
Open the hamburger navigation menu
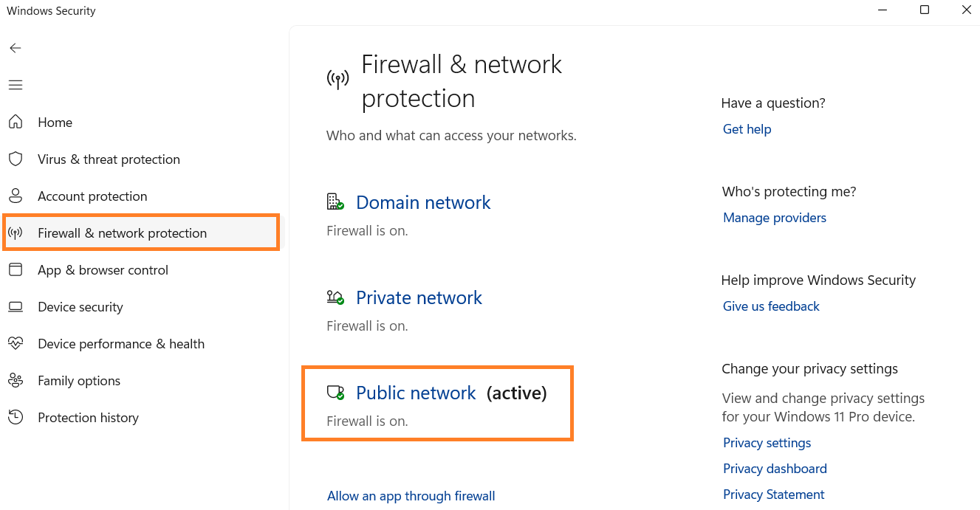click(x=16, y=85)
